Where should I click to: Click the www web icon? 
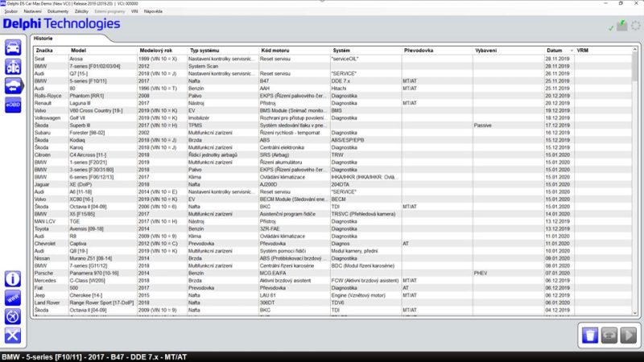[14, 298]
